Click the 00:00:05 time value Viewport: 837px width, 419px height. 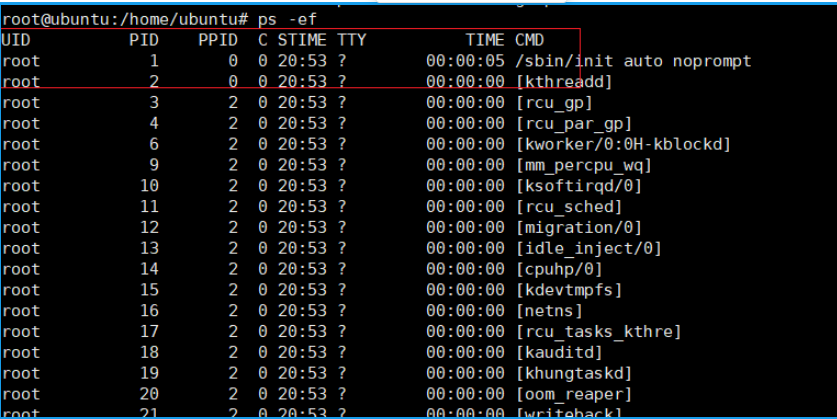tap(465, 61)
